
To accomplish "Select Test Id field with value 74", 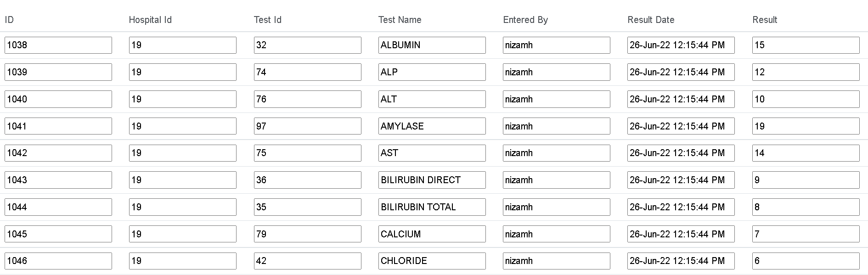I will (307, 72).
